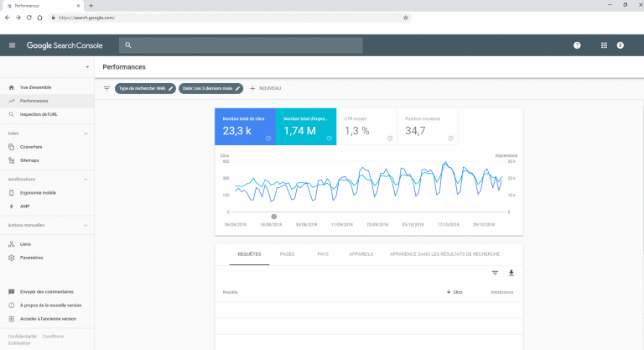This screenshot has width=644, height=350.
Task: Click the Requête column header
Action: tap(230, 292)
